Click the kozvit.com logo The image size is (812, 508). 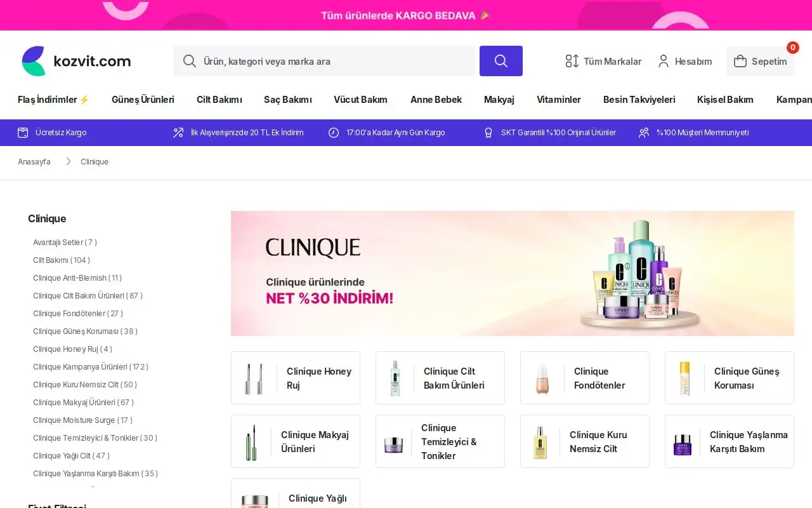pos(76,61)
